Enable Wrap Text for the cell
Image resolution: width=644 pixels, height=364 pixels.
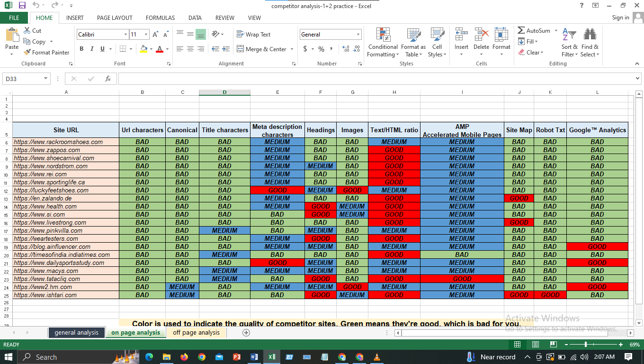tap(253, 35)
